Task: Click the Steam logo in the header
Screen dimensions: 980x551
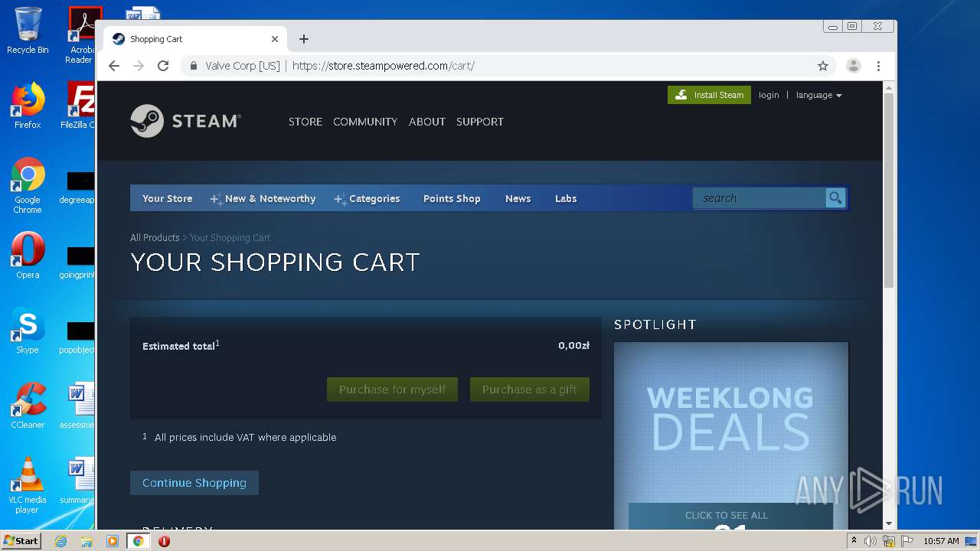Action: (185, 121)
